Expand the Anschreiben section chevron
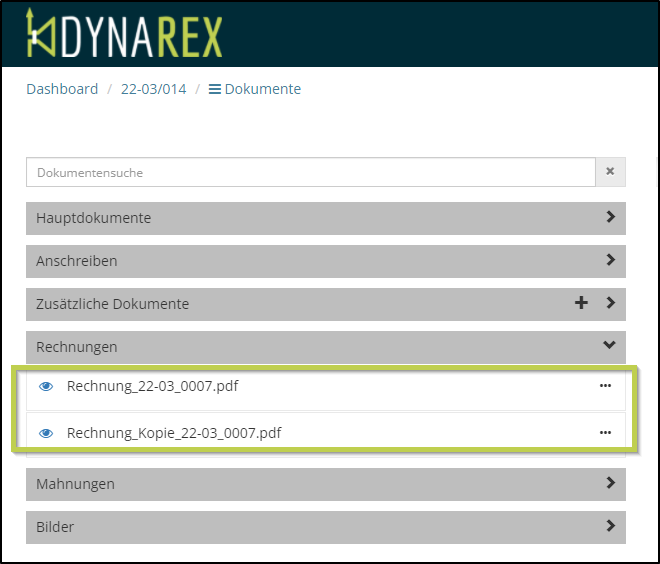The height and width of the screenshot is (564, 660). pos(610,260)
